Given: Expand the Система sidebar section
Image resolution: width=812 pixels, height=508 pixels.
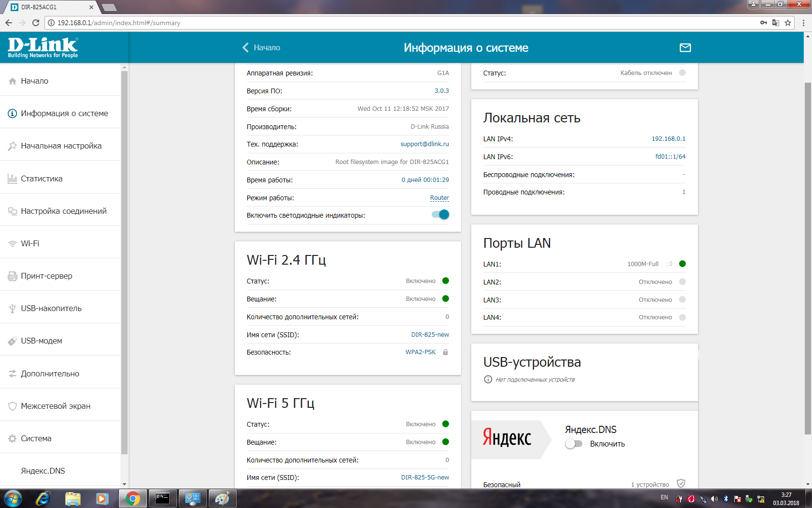Looking at the screenshot, I should tap(36, 438).
